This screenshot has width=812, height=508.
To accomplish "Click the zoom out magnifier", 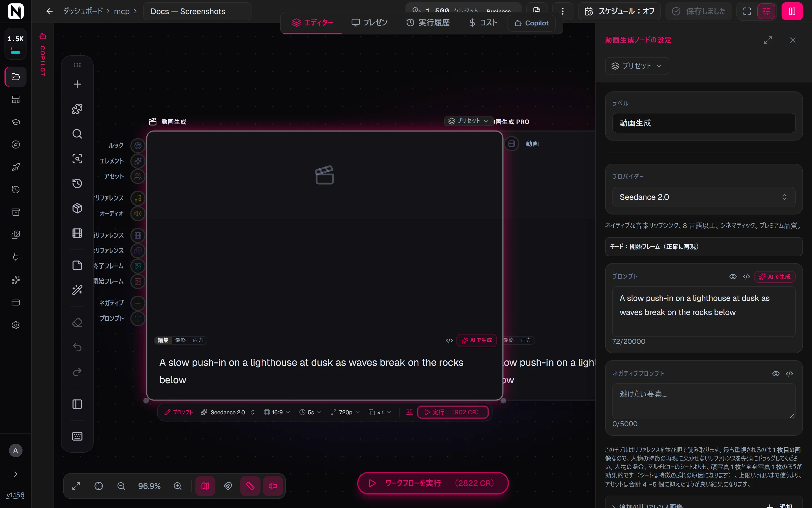I will pyautogui.click(x=121, y=486).
